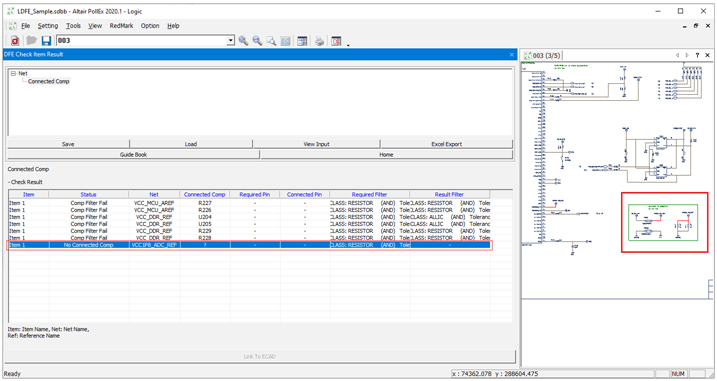
Task: Click the Connected Pin column header
Action: pos(305,194)
